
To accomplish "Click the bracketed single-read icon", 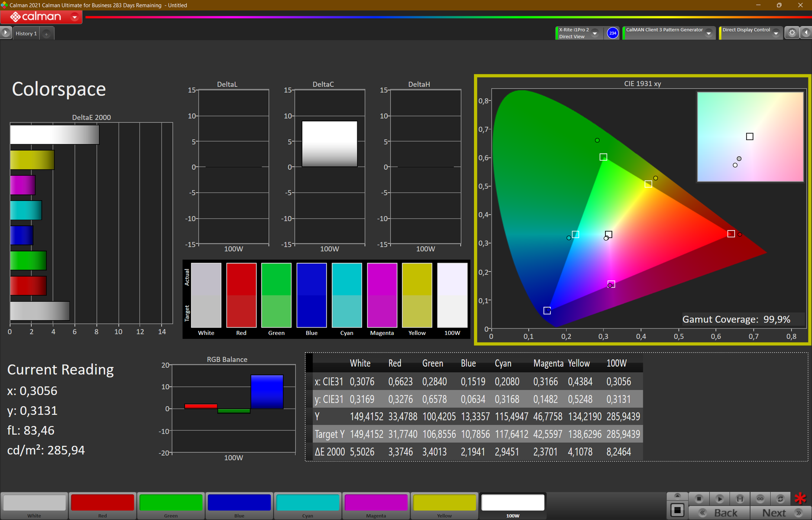I will pos(740,499).
